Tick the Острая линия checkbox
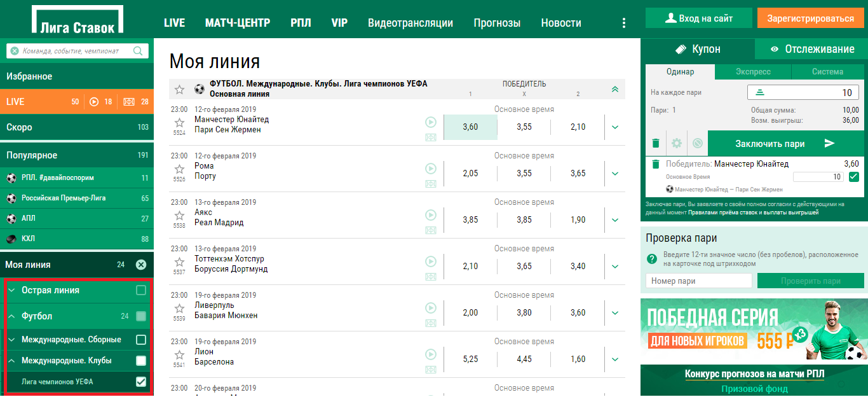The height and width of the screenshot is (397, 868). pos(141,290)
